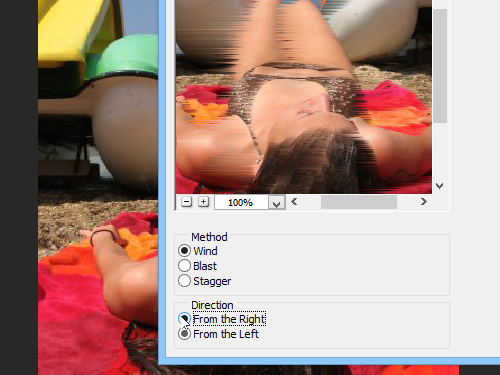Click the zoom percentage field showing 100%
Screen dimensions: 500x375
[241, 202]
